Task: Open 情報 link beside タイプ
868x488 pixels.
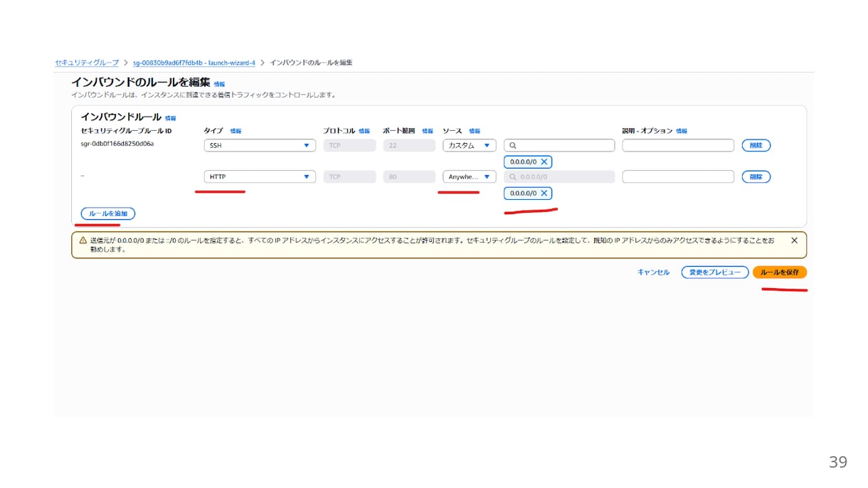Action: 235,131
